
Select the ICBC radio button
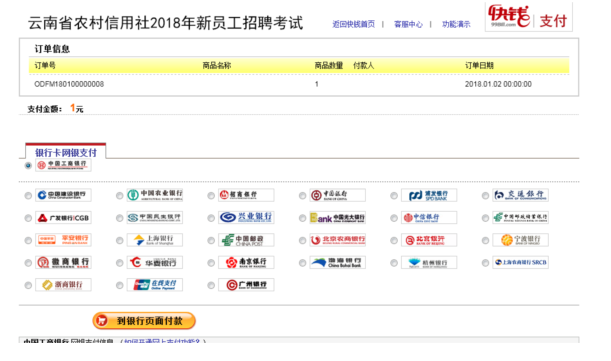coord(28,166)
